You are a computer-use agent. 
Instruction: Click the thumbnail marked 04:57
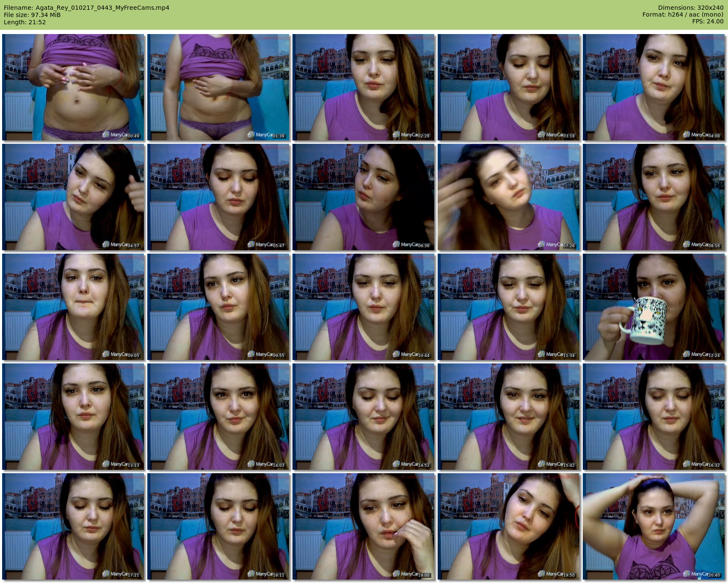pyautogui.click(x=73, y=197)
